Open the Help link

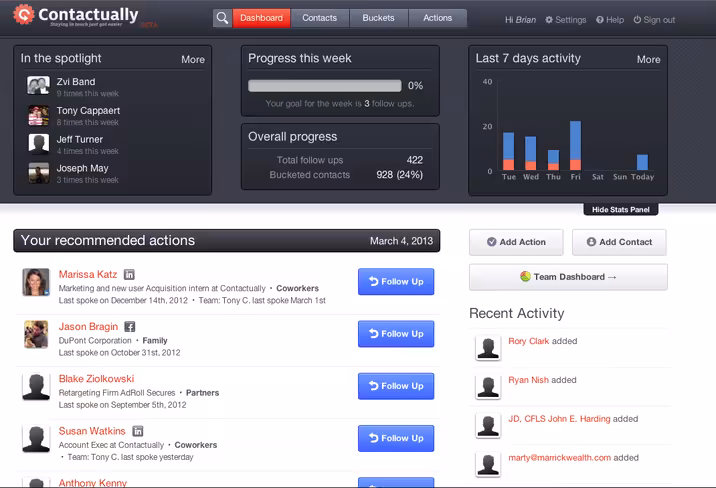tap(610, 20)
